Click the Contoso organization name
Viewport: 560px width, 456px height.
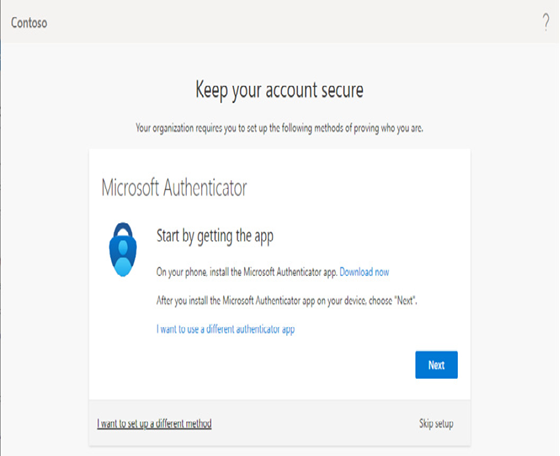pyautogui.click(x=29, y=23)
